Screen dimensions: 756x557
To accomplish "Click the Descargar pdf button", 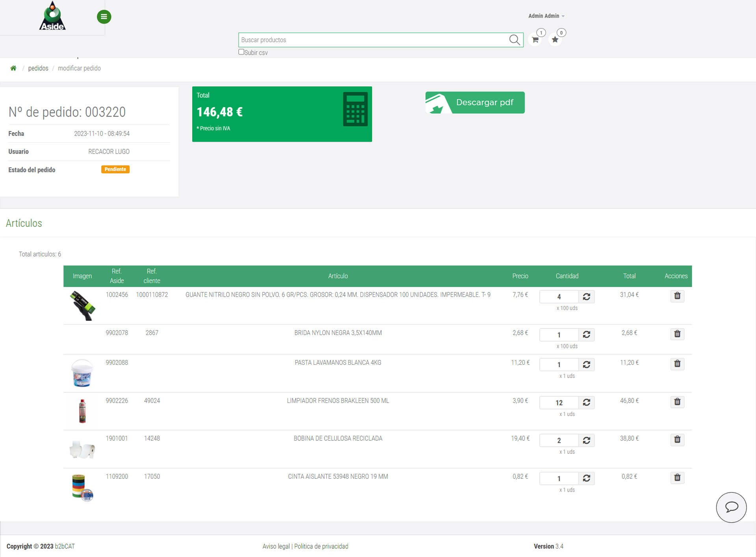I will pyautogui.click(x=475, y=102).
